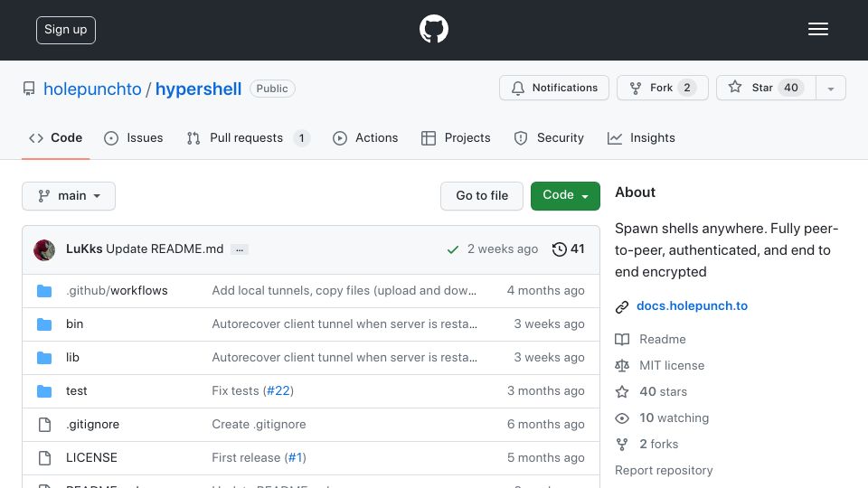The height and width of the screenshot is (488, 868).
Task: Click the Sign up button
Action: click(x=66, y=30)
